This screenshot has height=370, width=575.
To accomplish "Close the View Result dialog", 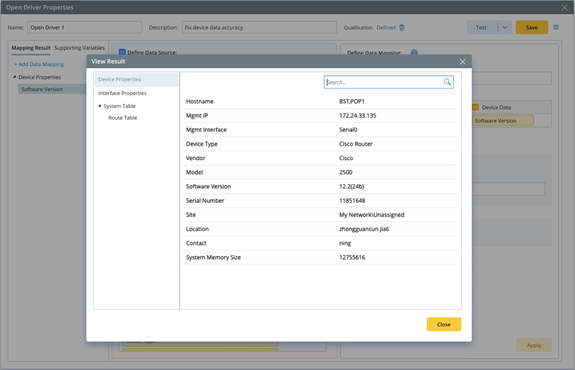I will click(462, 62).
